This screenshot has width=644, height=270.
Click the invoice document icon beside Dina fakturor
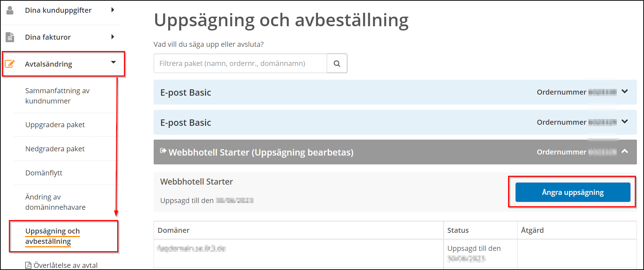click(x=10, y=36)
